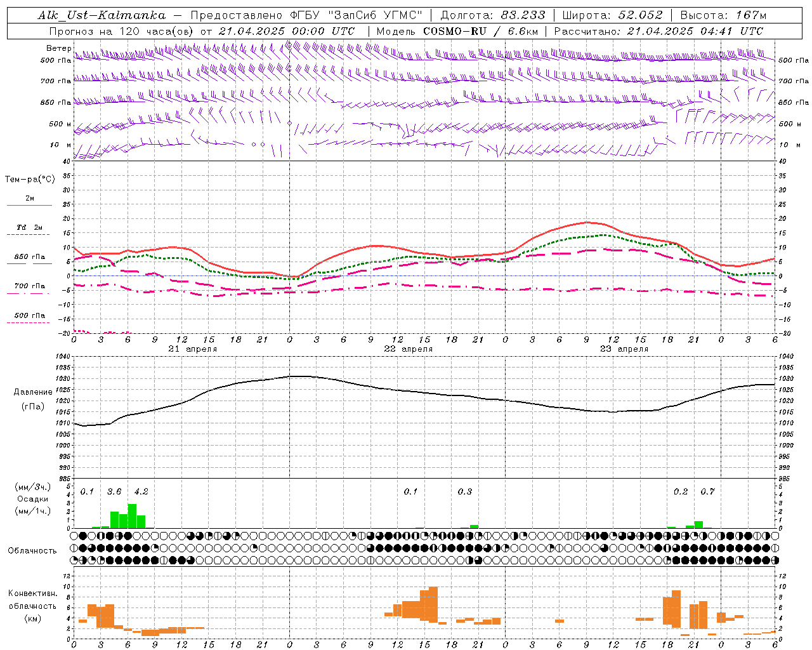Select the Тем-ра(°C) axis label
The width and height of the screenshot is (812, 650).
[30, 180]
